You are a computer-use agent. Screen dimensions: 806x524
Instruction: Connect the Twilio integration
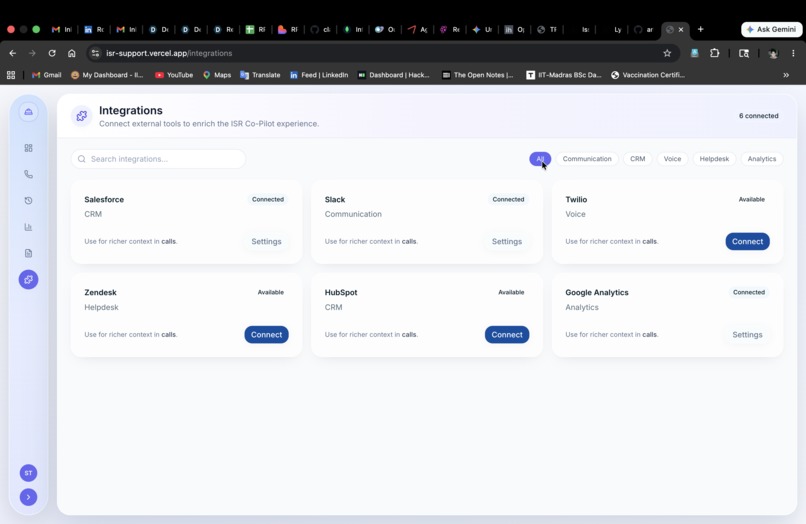pyautogui.click(x=747, y=242)
